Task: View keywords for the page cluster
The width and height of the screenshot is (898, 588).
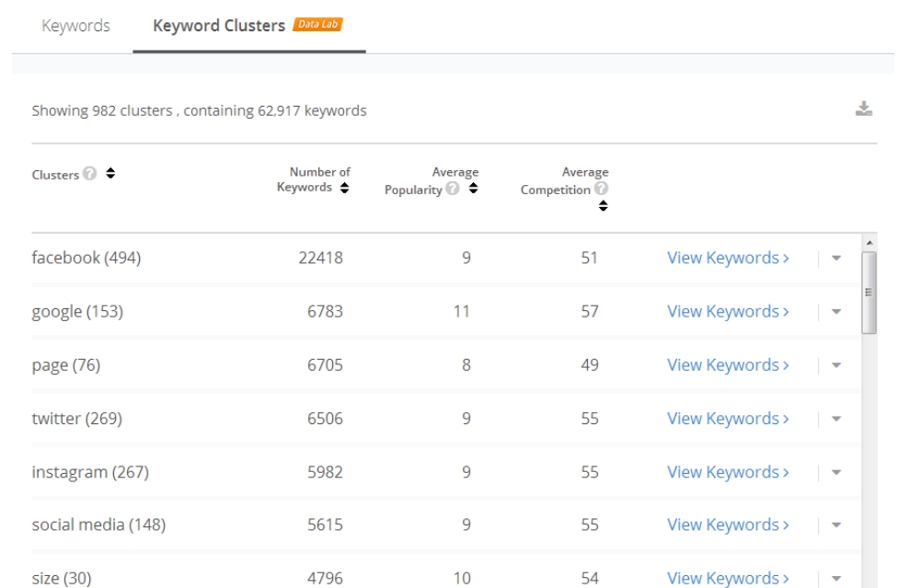Action: 728,364
